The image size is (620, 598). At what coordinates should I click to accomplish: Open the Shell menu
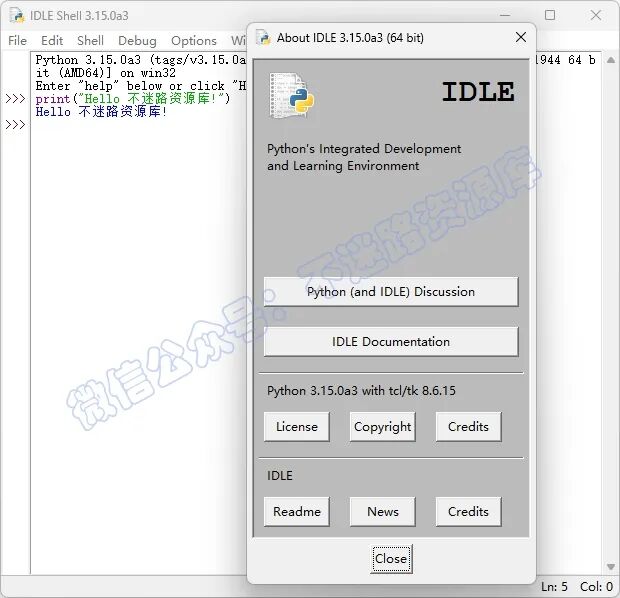[90, 41]
